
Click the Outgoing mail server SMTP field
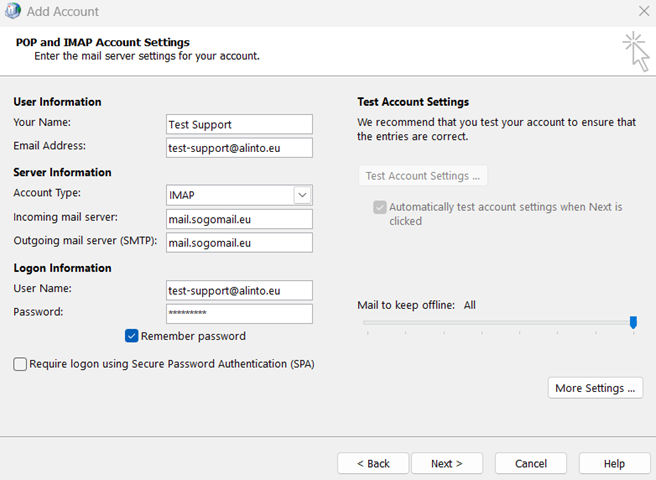click(239, 242)
